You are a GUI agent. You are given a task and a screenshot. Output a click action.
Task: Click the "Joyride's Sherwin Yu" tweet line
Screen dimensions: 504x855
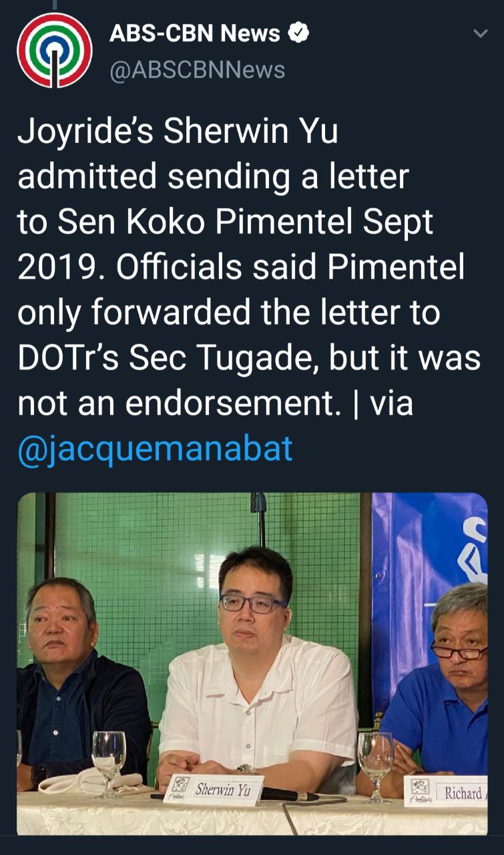(x=178, y=131)
